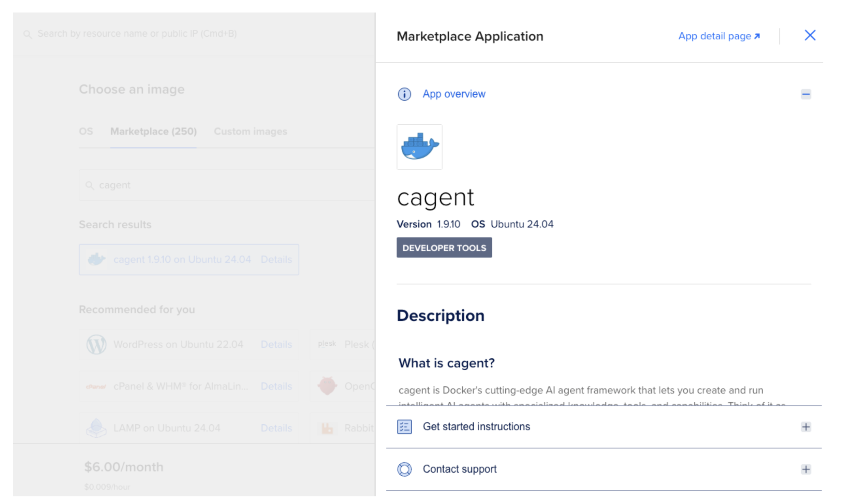Screen dimensions: 854x504
Task: Collapse the App overview section
Action: pos(806,94)
